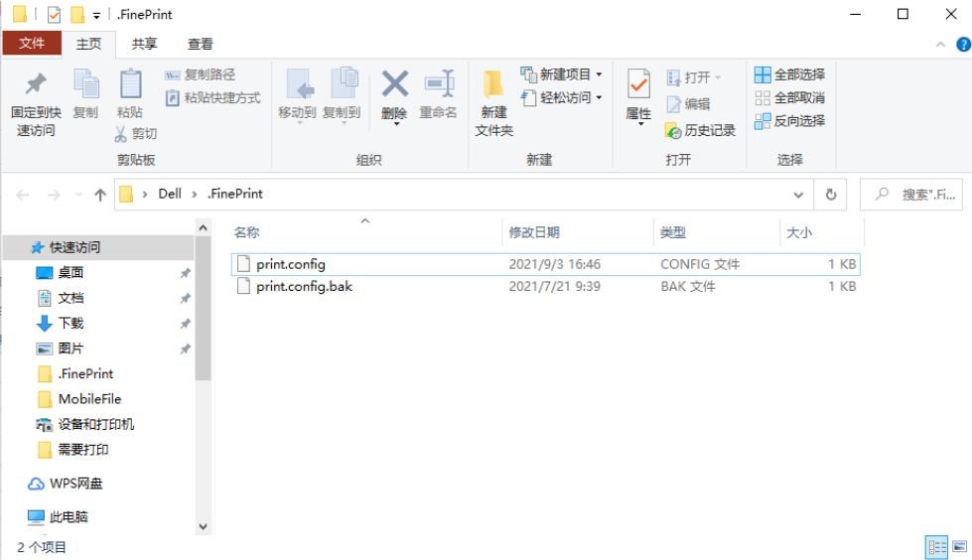Switch to the 查看 ribbon tab
The height and width of the screenshot is (560, 972).
201,44
